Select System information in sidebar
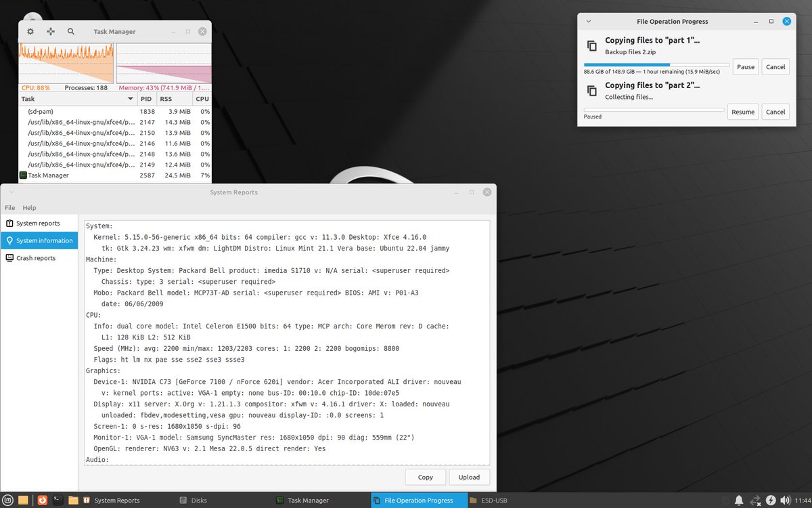Viewport: 812px width, 508px height. 39,240
